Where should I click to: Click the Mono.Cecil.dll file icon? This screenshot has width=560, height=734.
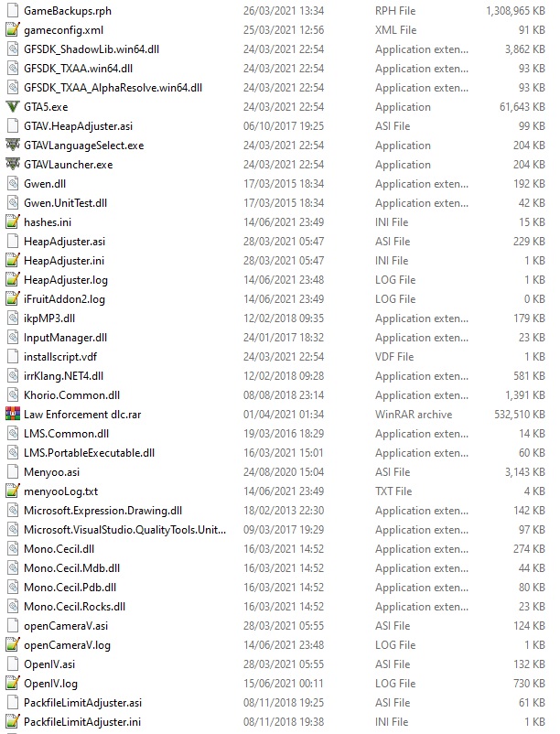tap(13, 548)
